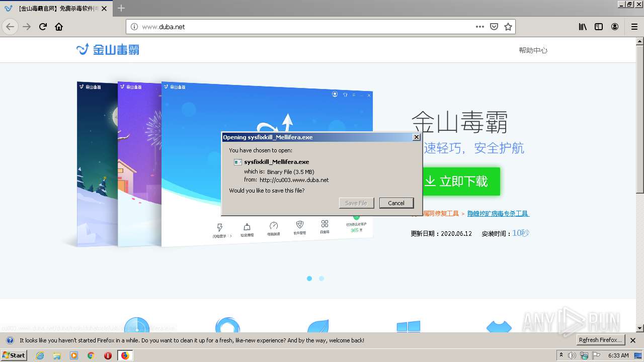Click scrollbar down arrow on page
Screen dimensions: 644x362
click(x=640, y=329)
